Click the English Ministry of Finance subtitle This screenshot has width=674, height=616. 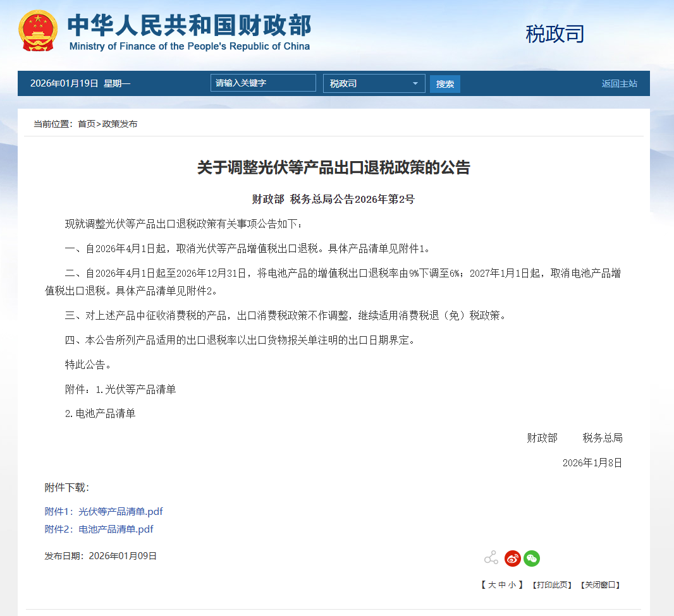coord(190,46)
